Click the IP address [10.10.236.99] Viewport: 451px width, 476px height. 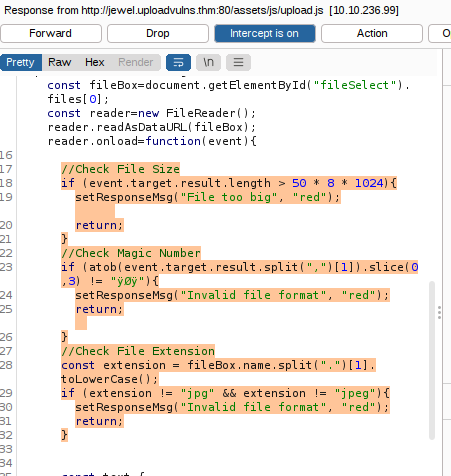[364, 10]
